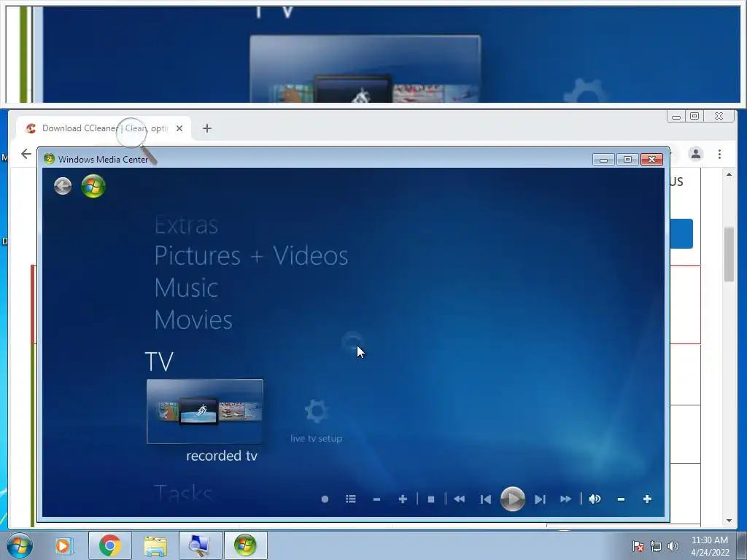Select the Download CCleaner browser tab
The height and width of the screenshot is (560, 747).
[104, 128]
